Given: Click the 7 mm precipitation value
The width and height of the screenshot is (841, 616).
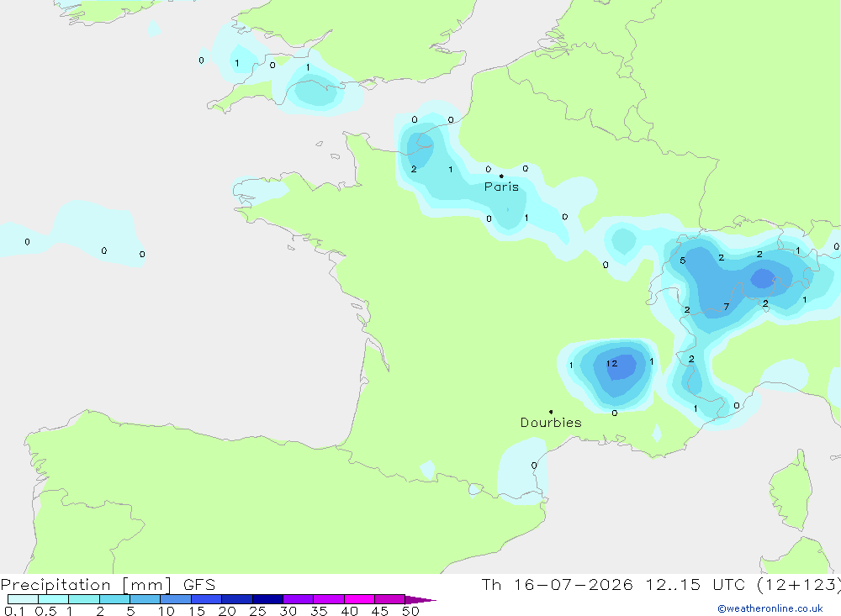Looking at the screenshot, I should coord(727,307).
